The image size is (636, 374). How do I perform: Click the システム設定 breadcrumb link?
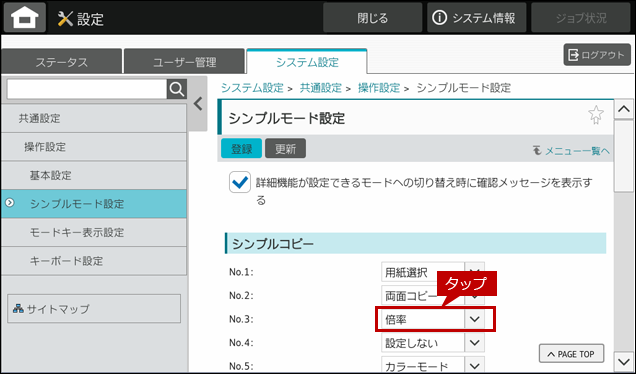(x=252, y=88)
